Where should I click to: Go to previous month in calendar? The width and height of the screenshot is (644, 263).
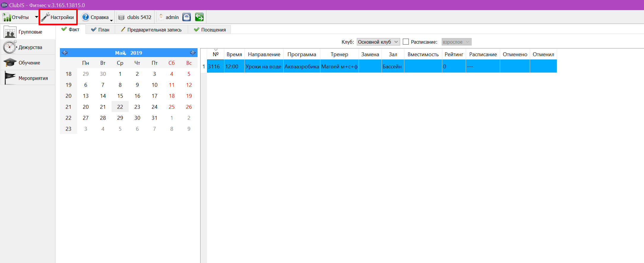pos(65,53)
